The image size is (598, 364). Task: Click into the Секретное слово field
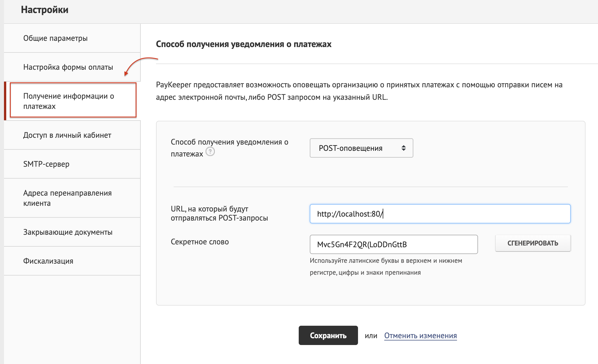(393, 244)
